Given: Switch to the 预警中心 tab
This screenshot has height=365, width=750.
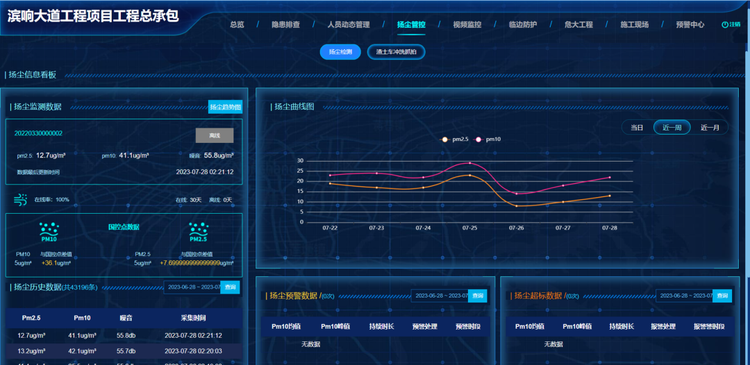Looking at the screenshot, I should click(690, 25).
